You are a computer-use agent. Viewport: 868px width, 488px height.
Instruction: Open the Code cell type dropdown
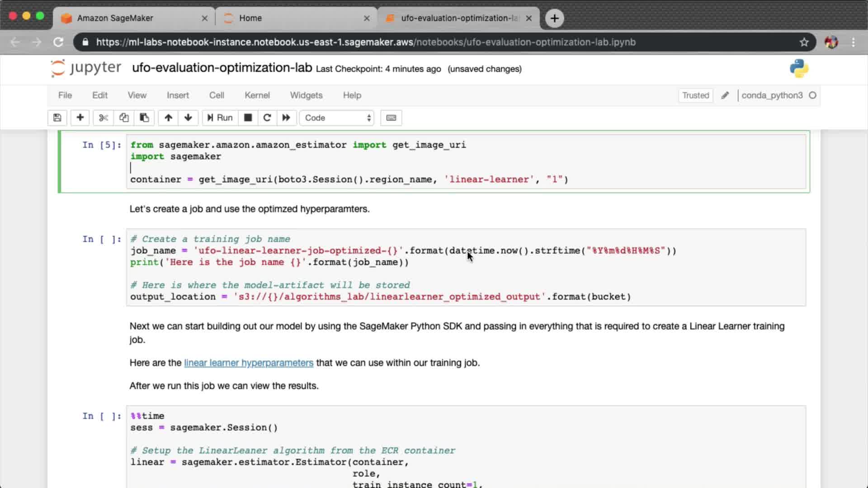pyautogui.click(x=337, y=118)
